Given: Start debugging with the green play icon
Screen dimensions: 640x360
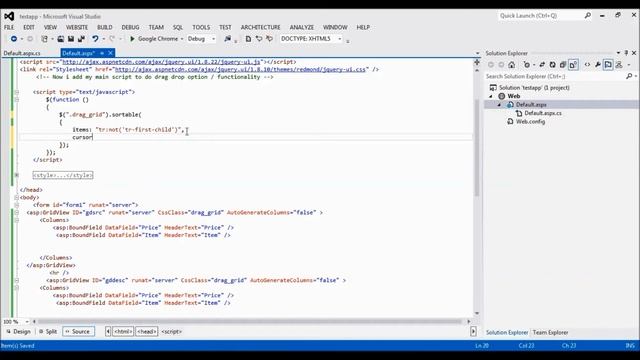Looking at the screenshot, I should point(132,39).
